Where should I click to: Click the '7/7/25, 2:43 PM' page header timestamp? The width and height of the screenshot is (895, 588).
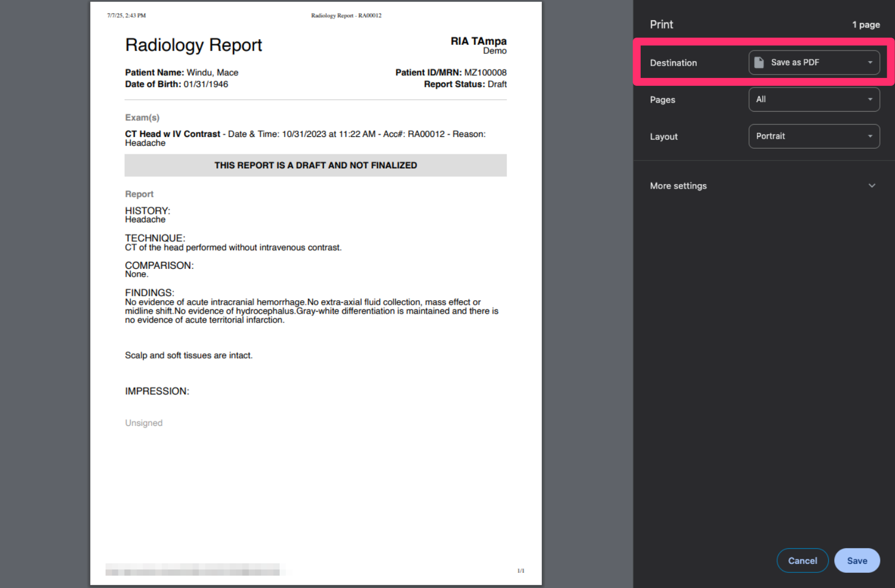coord(126,16)
